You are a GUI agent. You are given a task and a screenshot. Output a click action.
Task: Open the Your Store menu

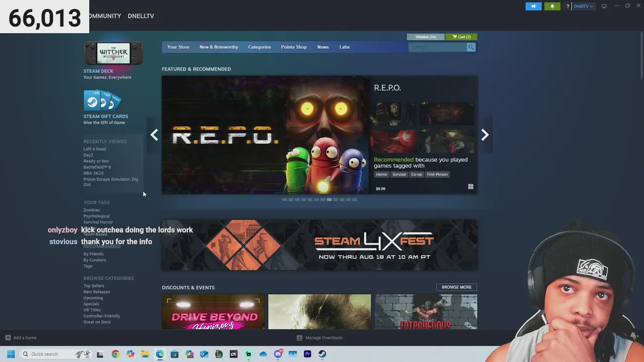click(178, 47)
